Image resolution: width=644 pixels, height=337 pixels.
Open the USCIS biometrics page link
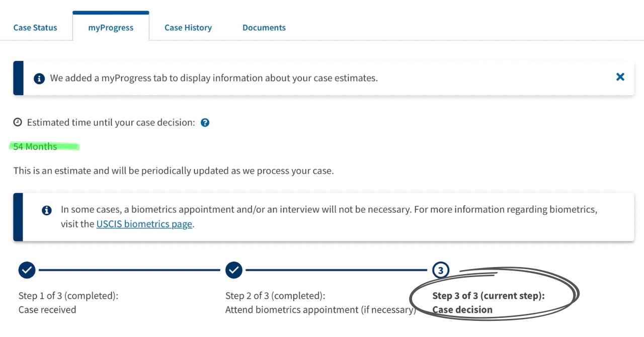[144, 224]
